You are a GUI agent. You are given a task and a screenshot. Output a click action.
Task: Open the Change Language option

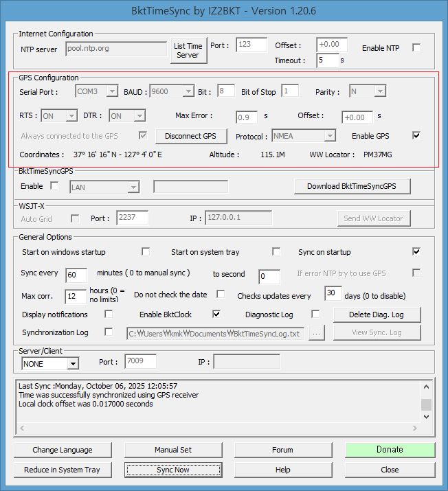point(63,450)
